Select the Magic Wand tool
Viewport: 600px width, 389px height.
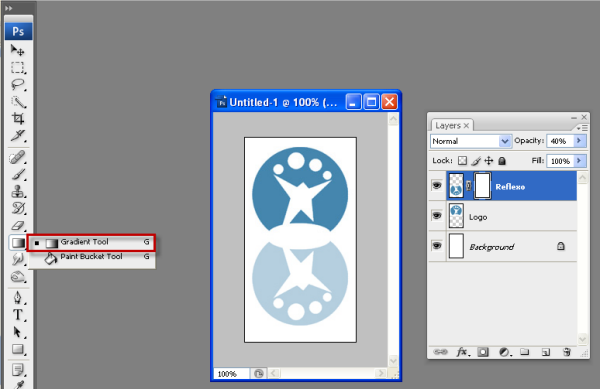coord(18,102)
